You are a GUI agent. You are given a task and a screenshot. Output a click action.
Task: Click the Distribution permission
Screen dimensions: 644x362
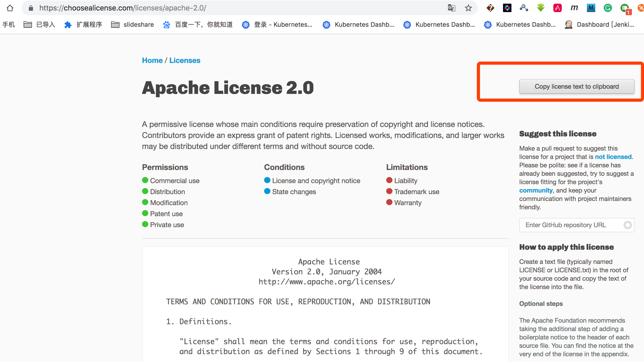163,192
